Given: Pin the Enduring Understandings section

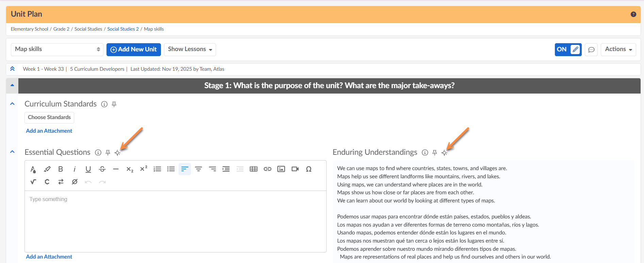Looking at the screenshot, I should [x=434, y=153].
